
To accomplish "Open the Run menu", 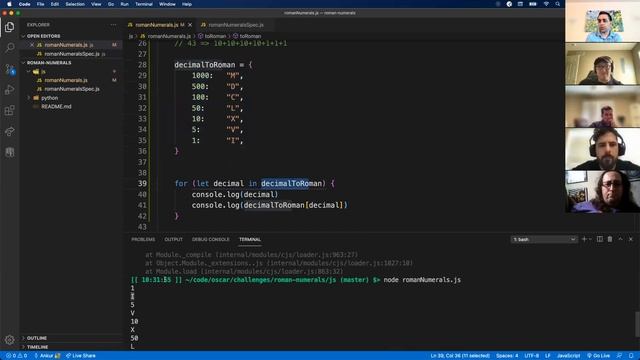I will point(124,4).
